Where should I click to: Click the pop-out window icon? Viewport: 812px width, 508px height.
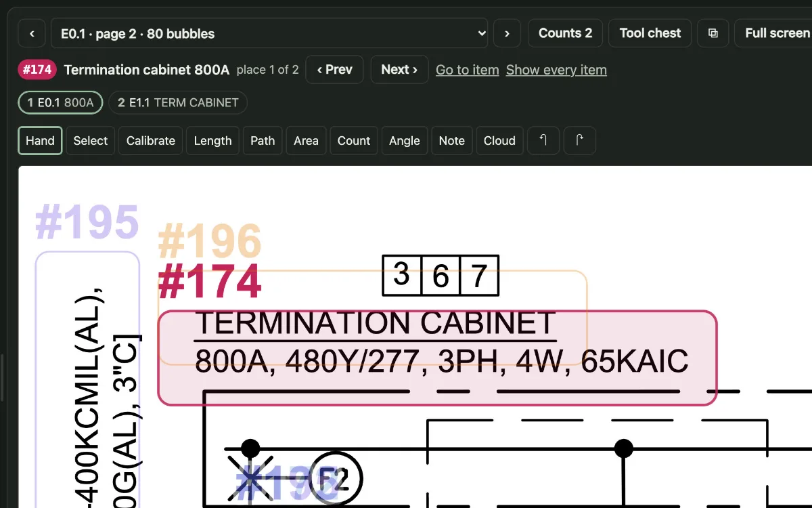pos(713,33)
